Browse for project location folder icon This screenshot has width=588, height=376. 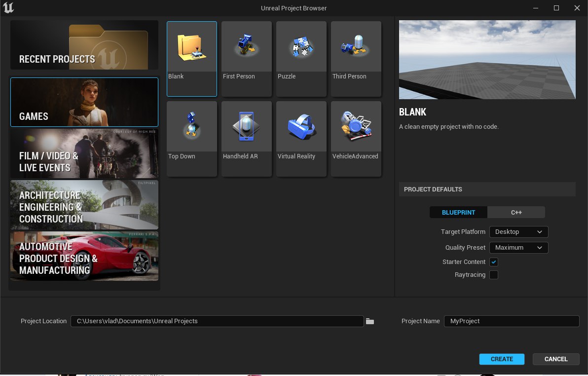tap(370, 321)
